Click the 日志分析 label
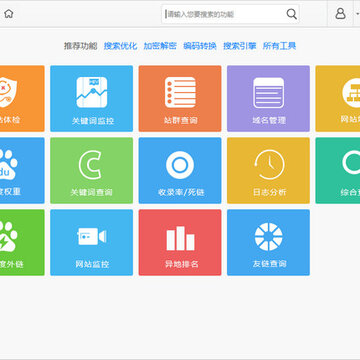 (269, 192)
